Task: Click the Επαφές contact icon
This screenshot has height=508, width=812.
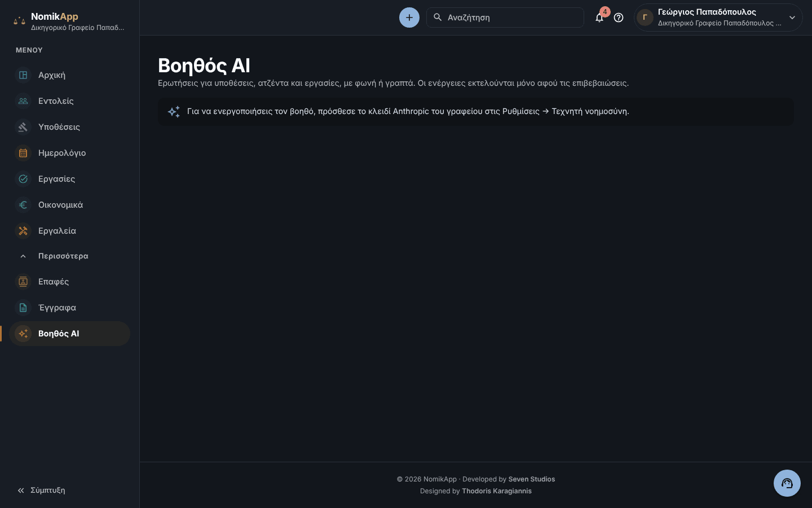Action: (x=23, y=282)
